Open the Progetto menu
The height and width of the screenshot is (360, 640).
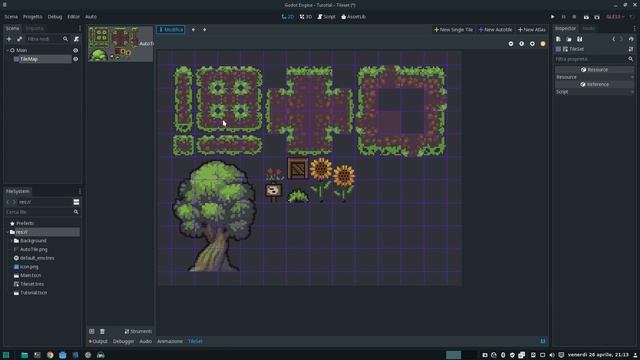click(33, 17)
